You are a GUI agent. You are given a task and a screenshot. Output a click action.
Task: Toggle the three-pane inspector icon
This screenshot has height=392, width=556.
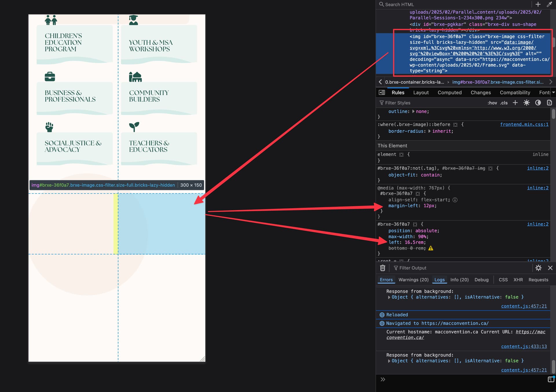pos(382,93)
